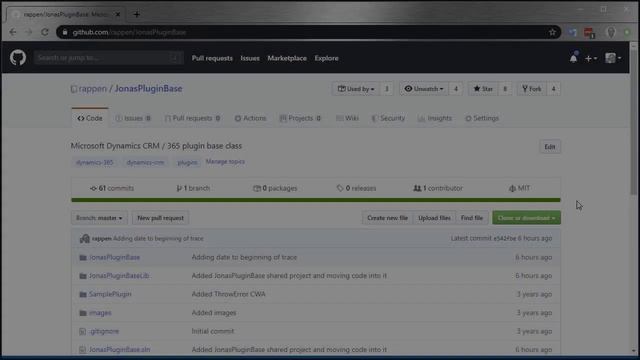Click the stargazers count 8
Image resolution: width=640 pixels, height=360 pixels.
(505, 89)
